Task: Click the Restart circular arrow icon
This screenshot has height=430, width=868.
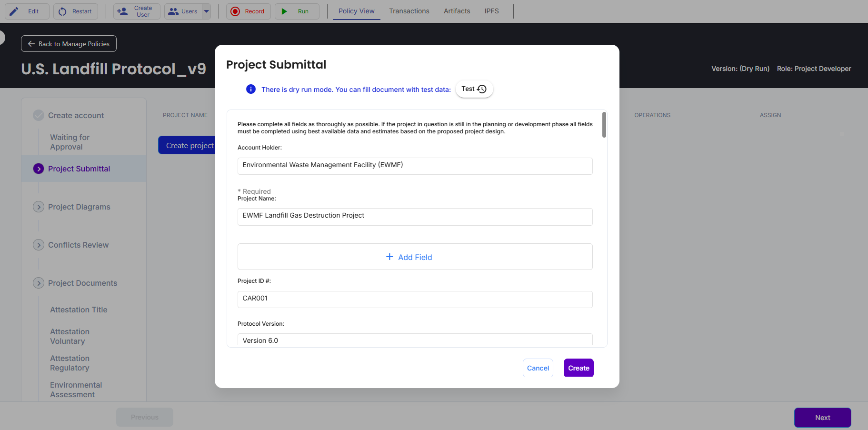Action: (62, 11)
